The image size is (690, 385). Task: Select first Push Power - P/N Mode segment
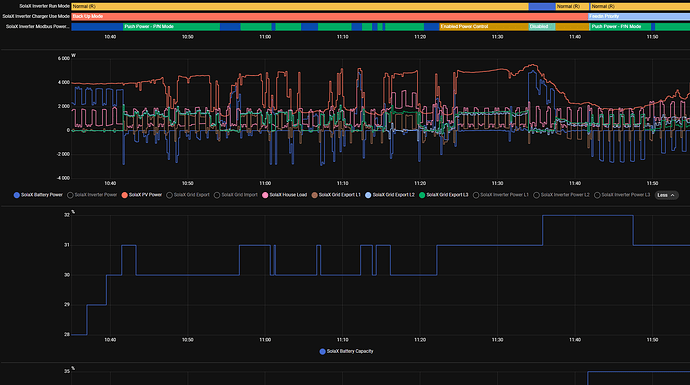click(171, 26)
